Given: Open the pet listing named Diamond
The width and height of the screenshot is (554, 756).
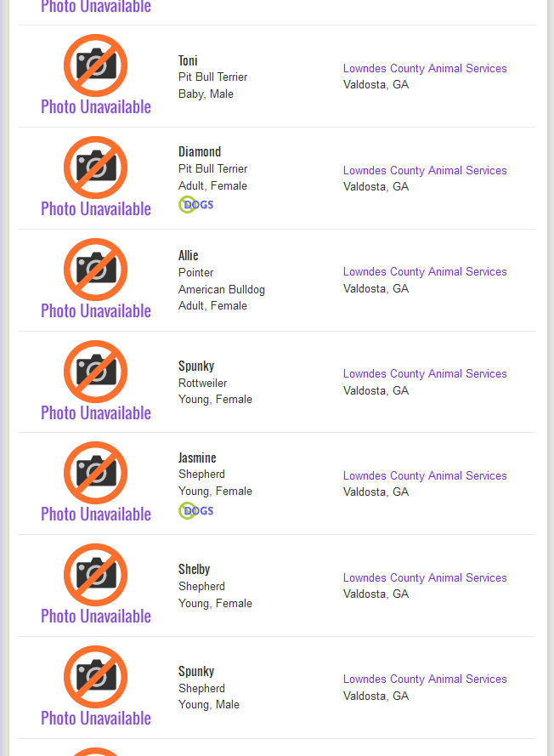Looking at the screenshot, I should [x=200, y=152].
